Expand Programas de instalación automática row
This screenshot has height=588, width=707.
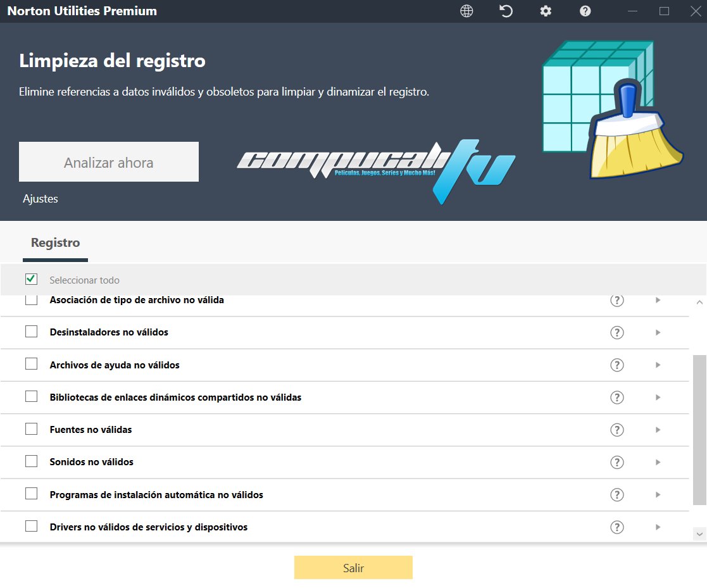(x=658, y=494)
